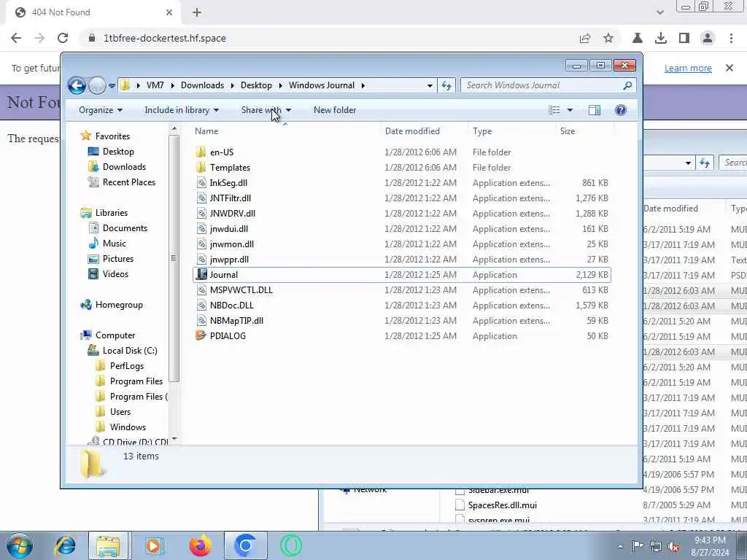
Task: Open the Pictures library
Action: pyautogui.click(x=117, y=259)
